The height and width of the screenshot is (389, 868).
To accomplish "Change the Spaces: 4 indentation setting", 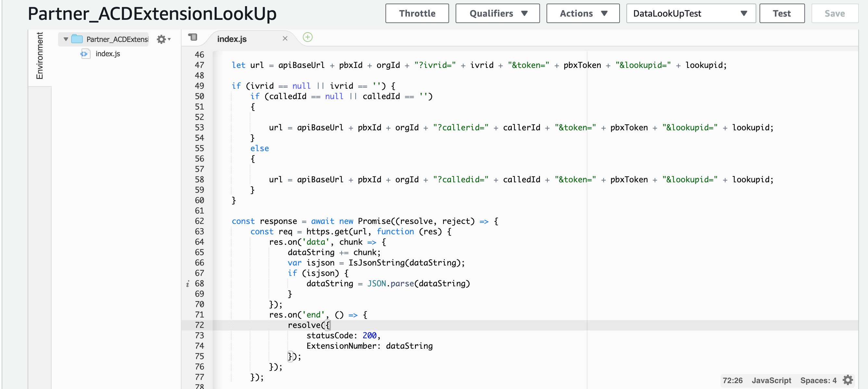I will click(x=818, y=380).
